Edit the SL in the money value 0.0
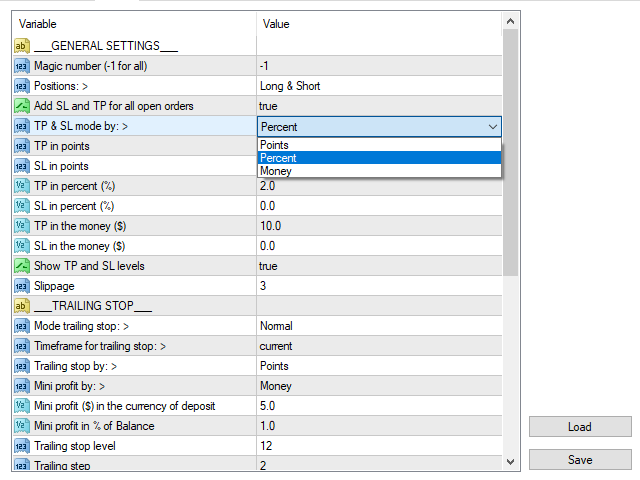This screenshot has width=640, height=480. pos(379,246)
